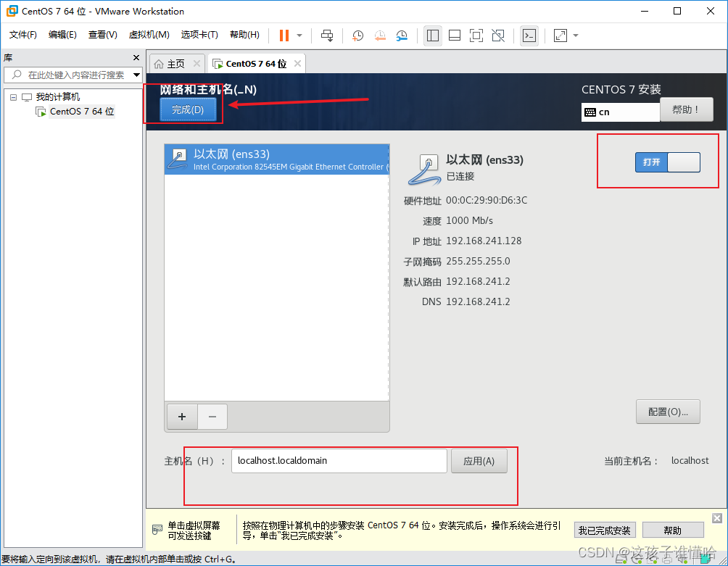Open the stretch display dropdown arrow
The width and height of the screenshot is (728, 566).
coord(576,36)
